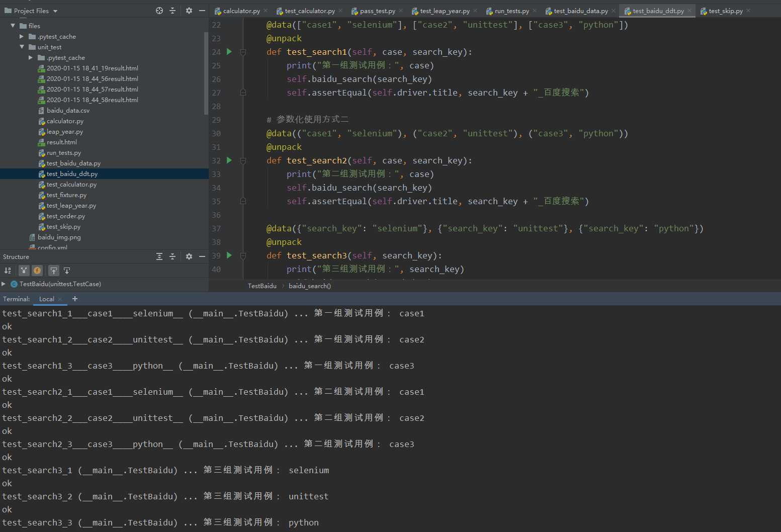Viewport: 781px width, 532px height.
Task: Open Project Files panel settings gear
Action: click(x=189, y=11)
